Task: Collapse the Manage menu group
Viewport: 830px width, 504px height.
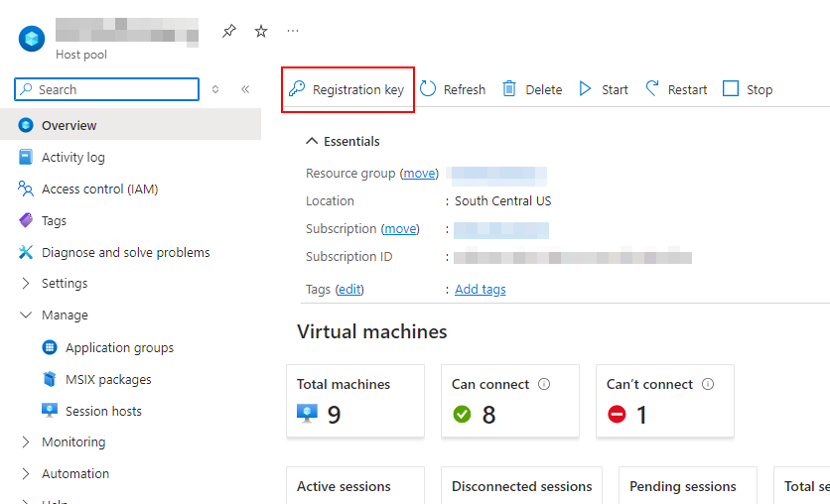Action: (26, 315)
